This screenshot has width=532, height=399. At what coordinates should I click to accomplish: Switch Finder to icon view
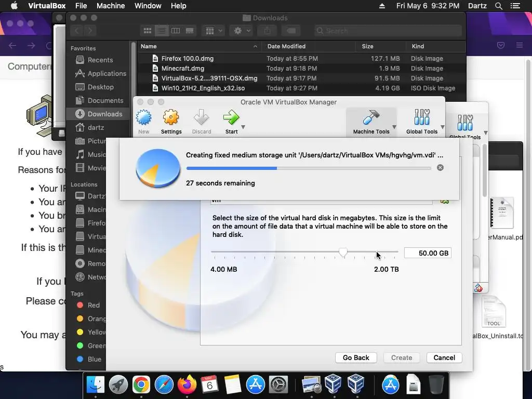(x=147, y=31)
